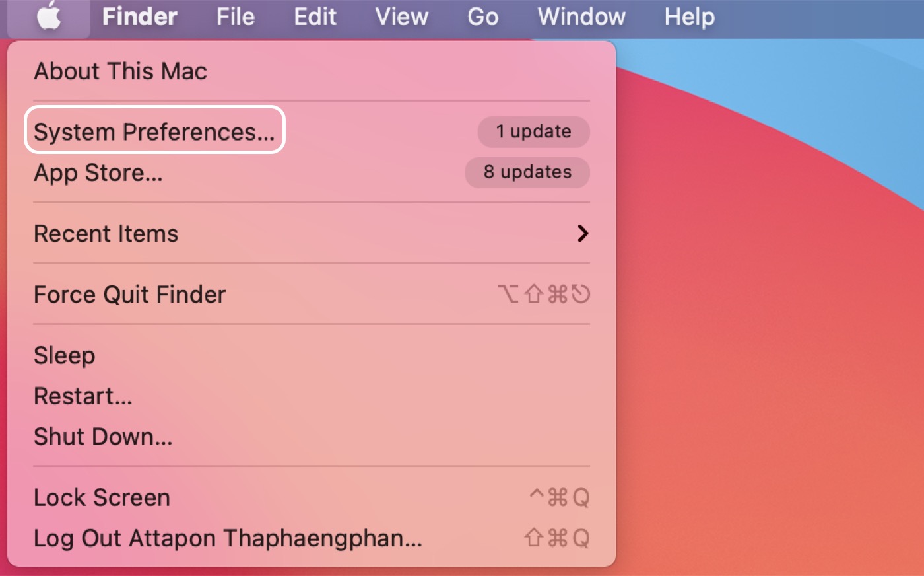The image size is (924, 576).
Task: Select Shut Down… option
Action: (x=102, y=437)
